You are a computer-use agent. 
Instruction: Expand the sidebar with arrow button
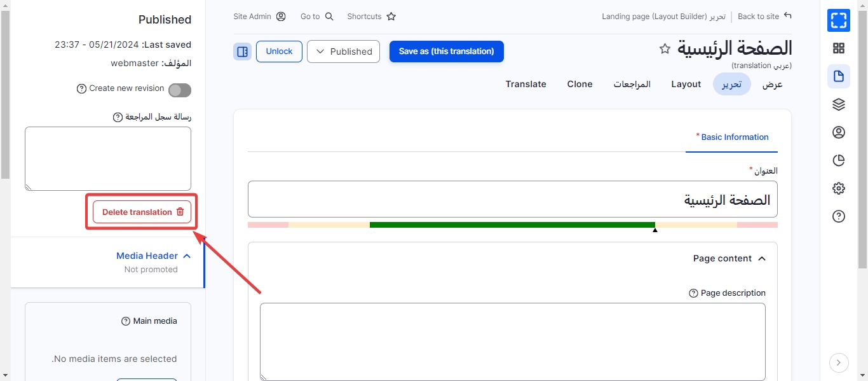838,363
